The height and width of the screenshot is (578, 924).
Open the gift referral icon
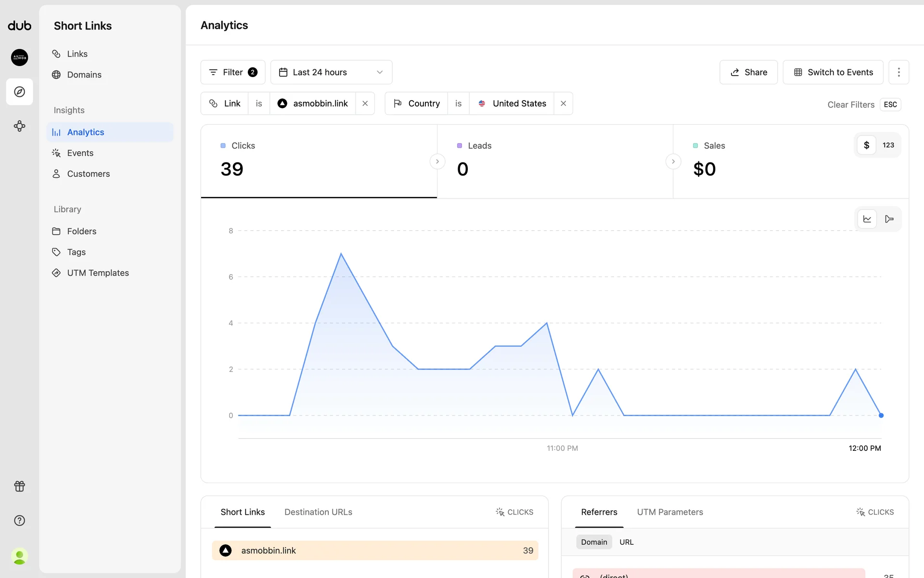click(19, 486)
